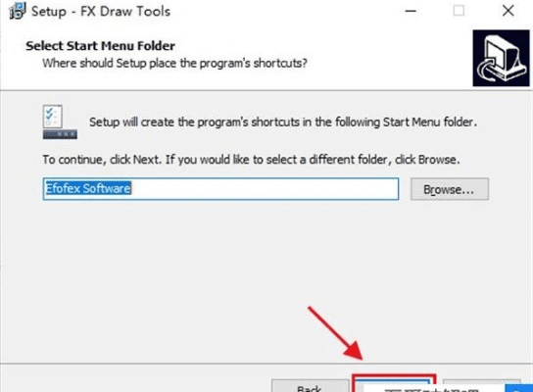533x392 pixels.
Task: Click the "Where should Setup place" subtitle
Action: point(174,64)
